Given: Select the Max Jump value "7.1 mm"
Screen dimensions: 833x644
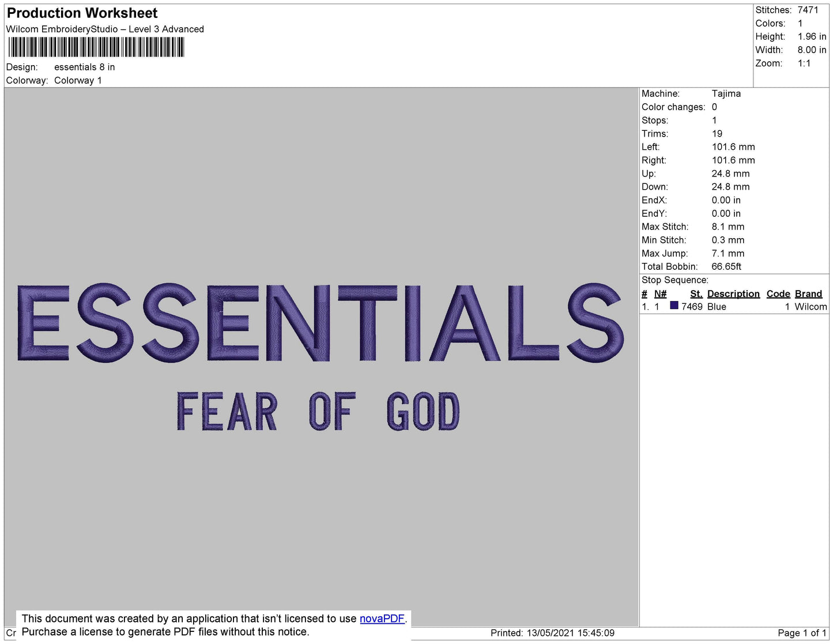Looking at the screenshot, I should pyautogui.click(x=728, y=253).
